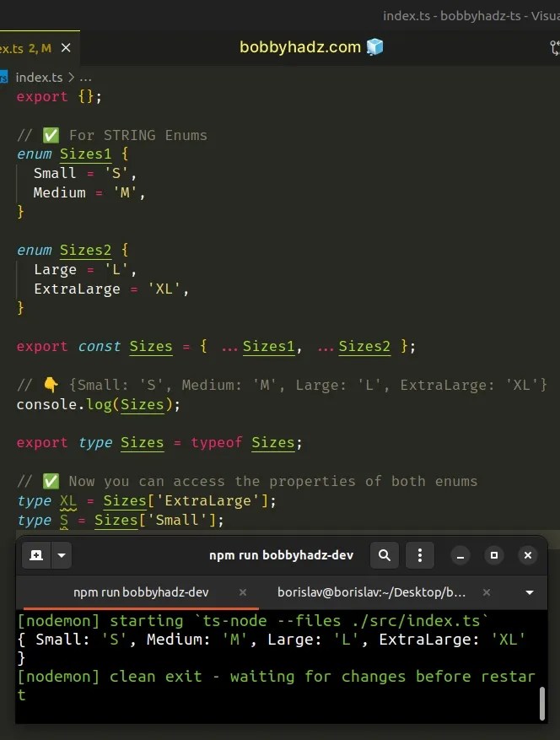
Task: Click the breadcrumb ellipsis after index.ts
Action: (85, 78)
